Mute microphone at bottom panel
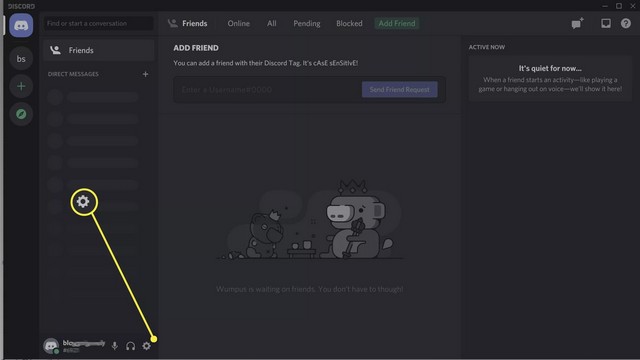The width and height of the screenshot is (640, 360). (x=115, y=346)
